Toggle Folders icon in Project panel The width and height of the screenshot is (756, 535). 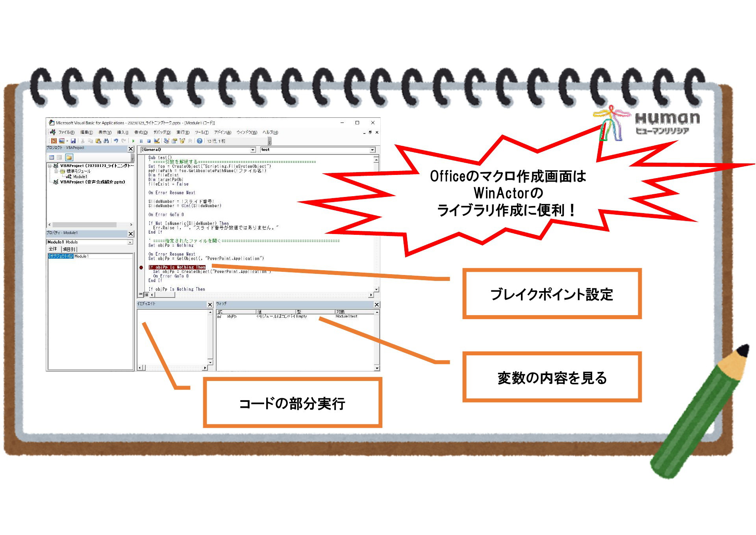coord(69,157)
